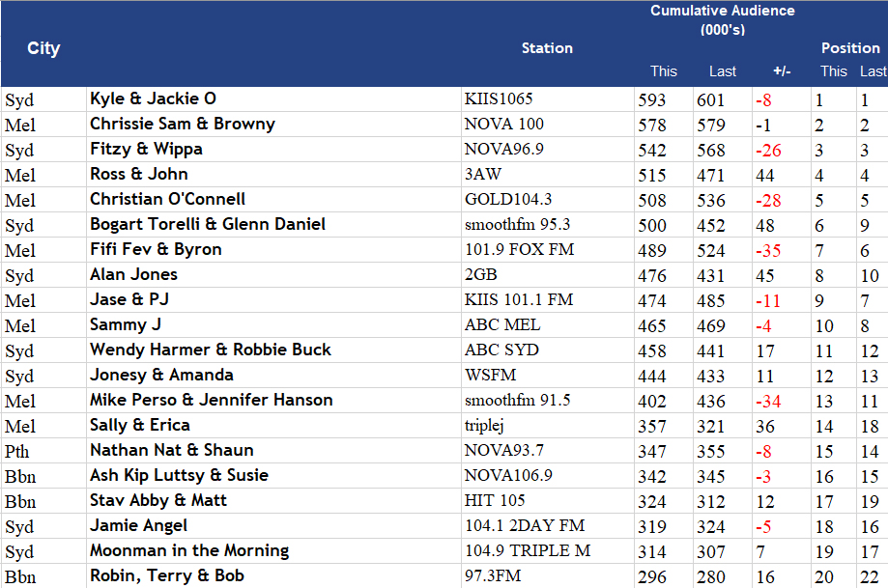Click the "Jonesy & Amanda" show name
This screenshot has height=588, width=888.
162,375
